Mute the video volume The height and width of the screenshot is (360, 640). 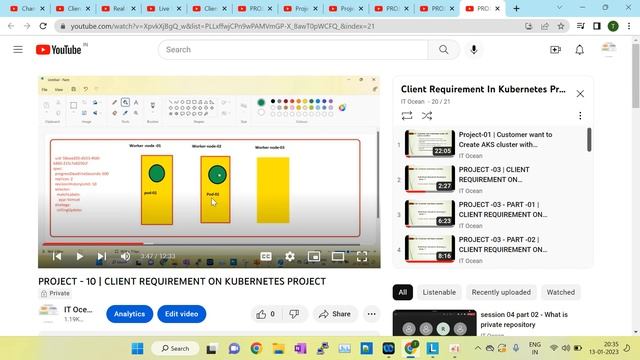click(125, 256)
